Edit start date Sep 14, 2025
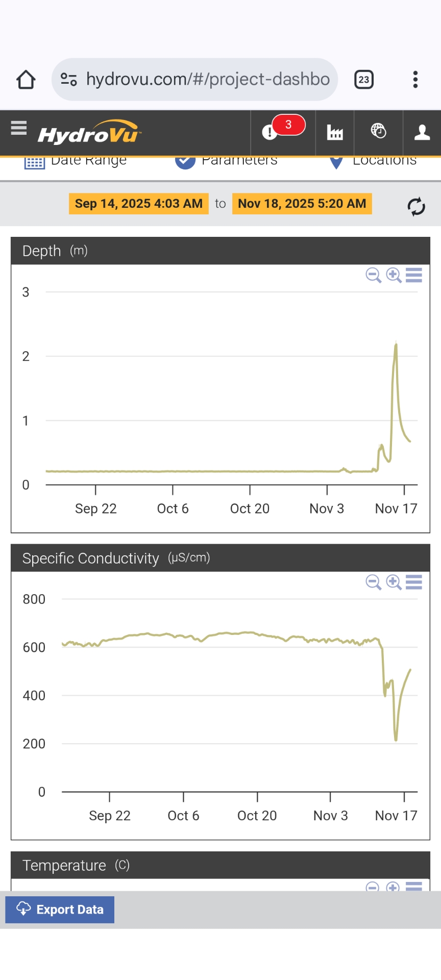 pos(139,204)
